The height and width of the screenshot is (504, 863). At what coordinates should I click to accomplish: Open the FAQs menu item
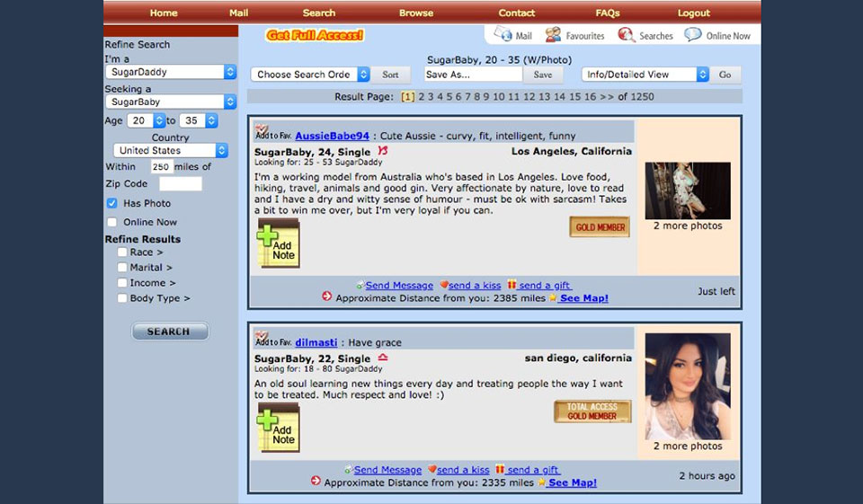click(x=608, y=13)
